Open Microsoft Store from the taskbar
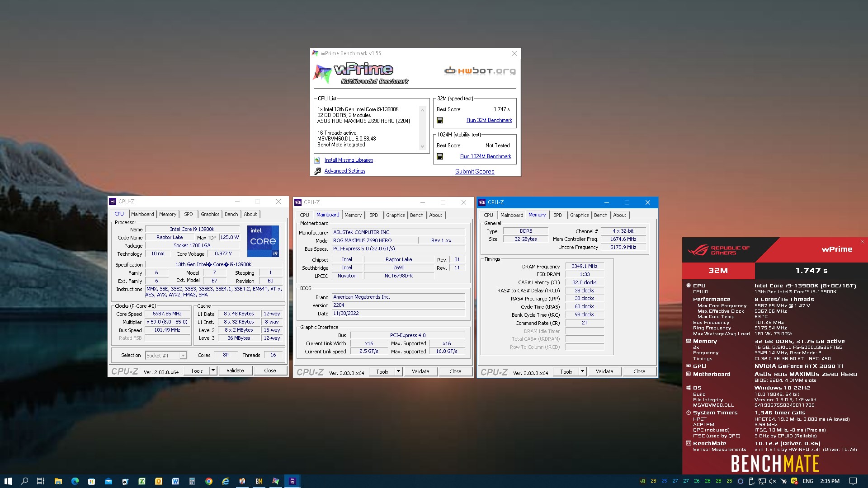Image resolution: width=868 pixels, height=488 pixels. [x=92, y=481]
